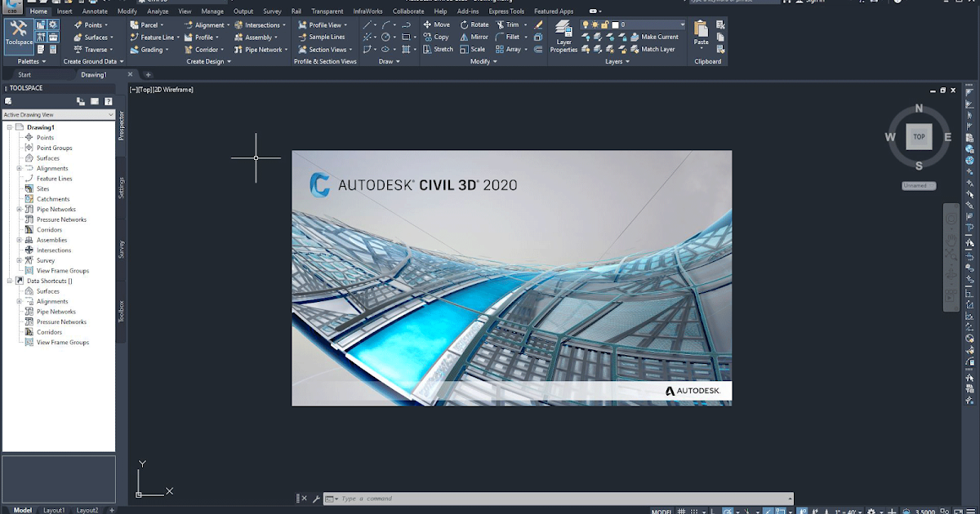
Task: Expand the Pipe Networks tree item
Action: coord(18,209)
